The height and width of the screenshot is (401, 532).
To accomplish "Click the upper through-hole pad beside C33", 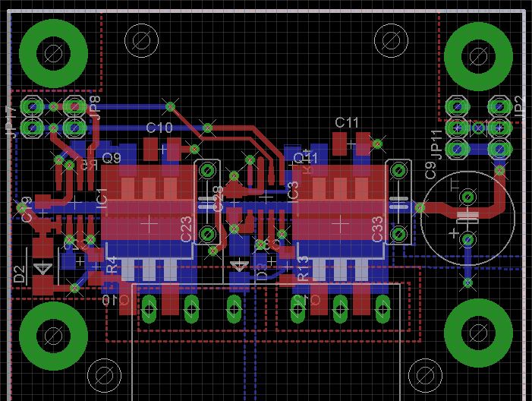I will tap(398, 170).
